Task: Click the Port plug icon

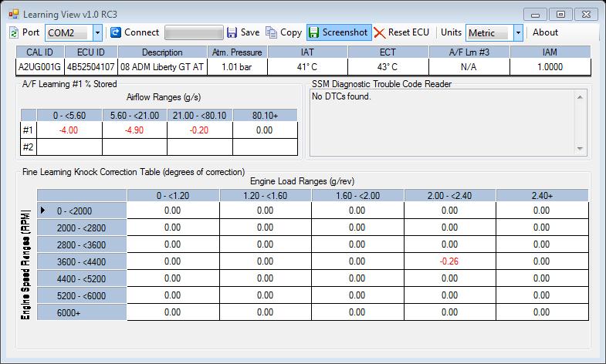Action: click(x=14, y=32)
